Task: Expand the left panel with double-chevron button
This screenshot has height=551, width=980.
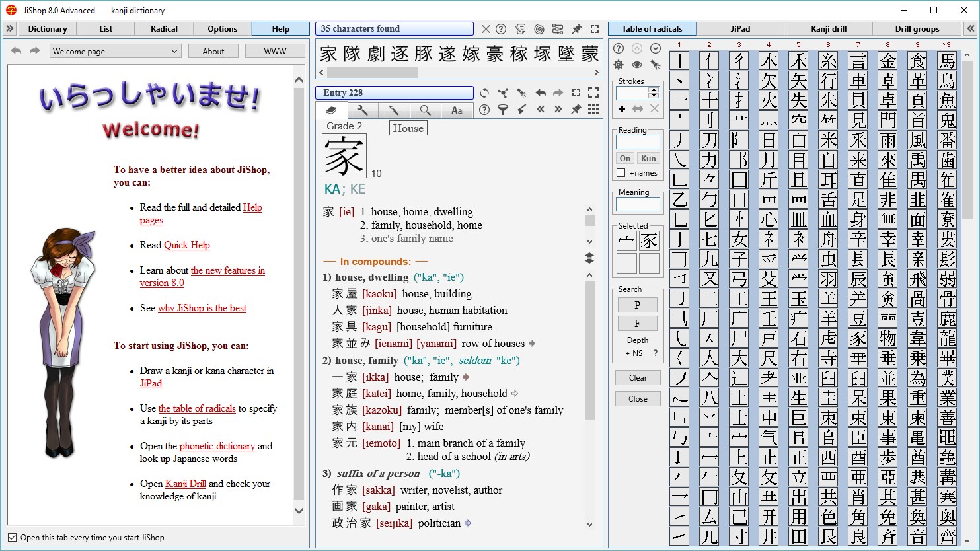Action: [x=9, y=29]
